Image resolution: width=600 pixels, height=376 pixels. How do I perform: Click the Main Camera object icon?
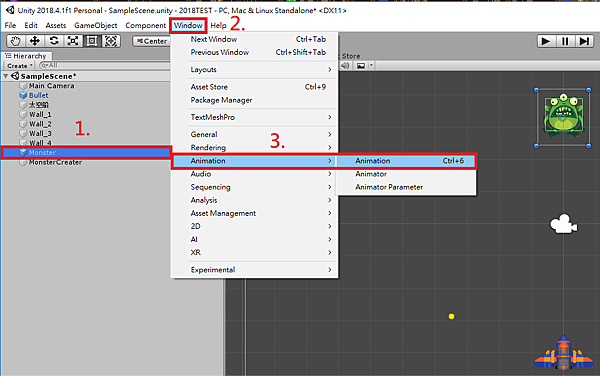pyautogui.click(x=23, y=86)
